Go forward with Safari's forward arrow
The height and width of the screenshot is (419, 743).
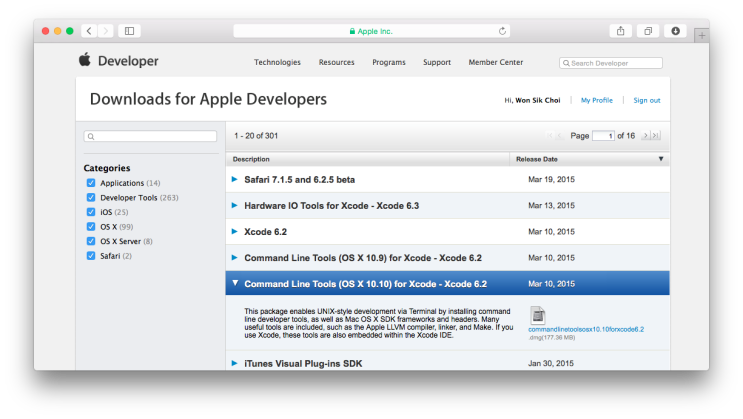(x=106, y=31)
